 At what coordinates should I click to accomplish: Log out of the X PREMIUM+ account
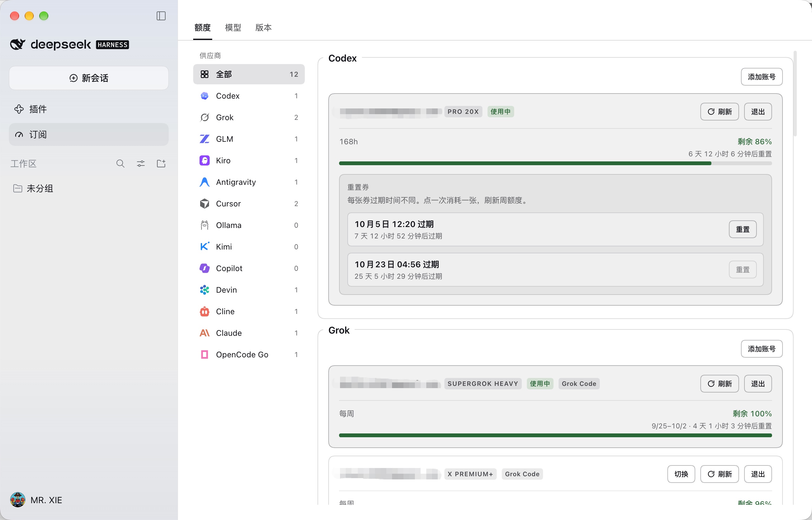758,474
